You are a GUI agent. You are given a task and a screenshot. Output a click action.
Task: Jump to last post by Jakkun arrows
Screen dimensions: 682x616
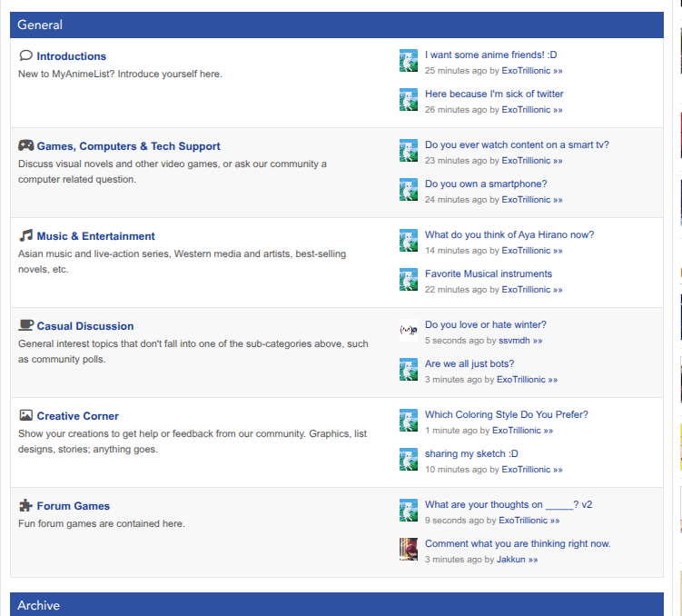tap(533, 560)
